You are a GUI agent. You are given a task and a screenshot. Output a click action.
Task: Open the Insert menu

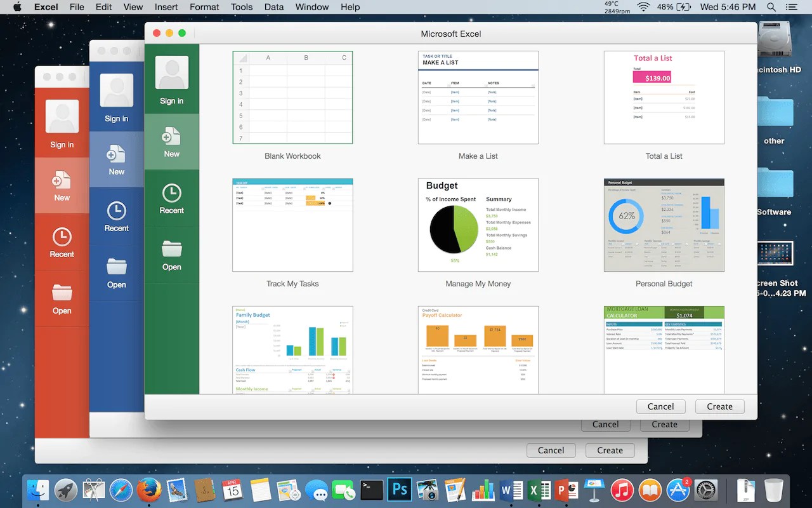[166, 7]
